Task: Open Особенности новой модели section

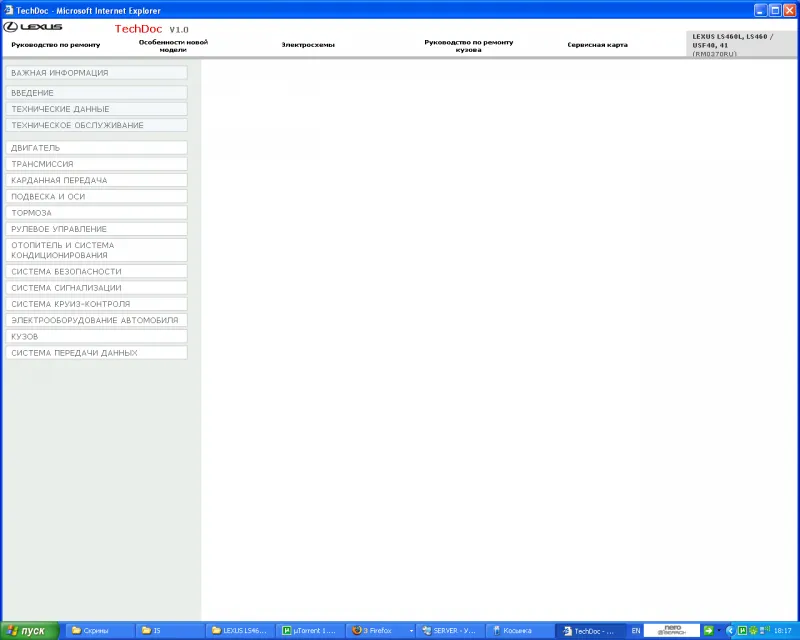Action: [173, 45]
